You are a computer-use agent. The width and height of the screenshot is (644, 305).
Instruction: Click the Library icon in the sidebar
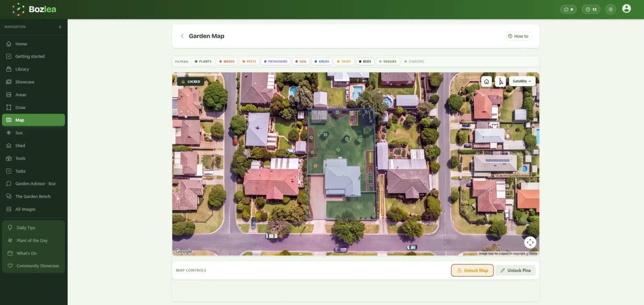(9, 69)
